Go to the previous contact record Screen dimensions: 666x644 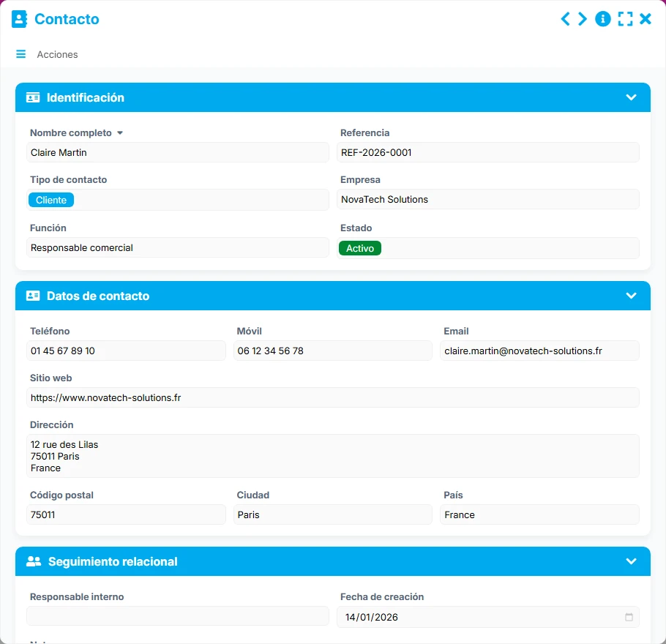pos(565,19)
